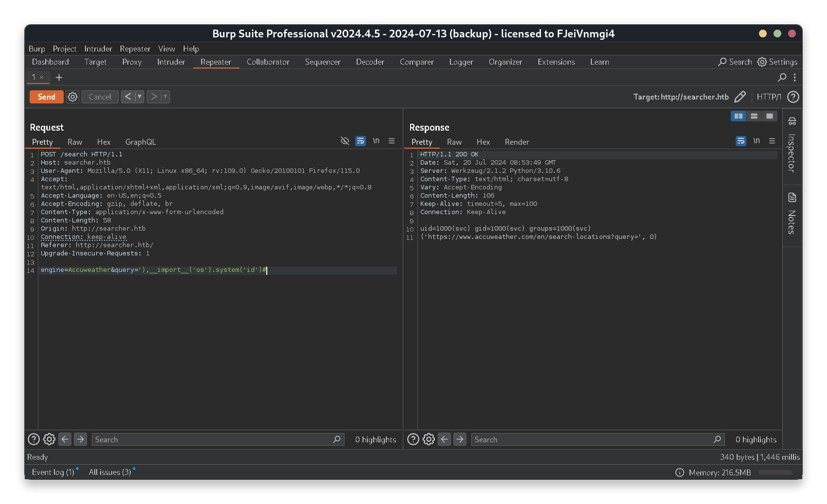Select the response Render tab
827x504 pixels.
coord(517,142)
